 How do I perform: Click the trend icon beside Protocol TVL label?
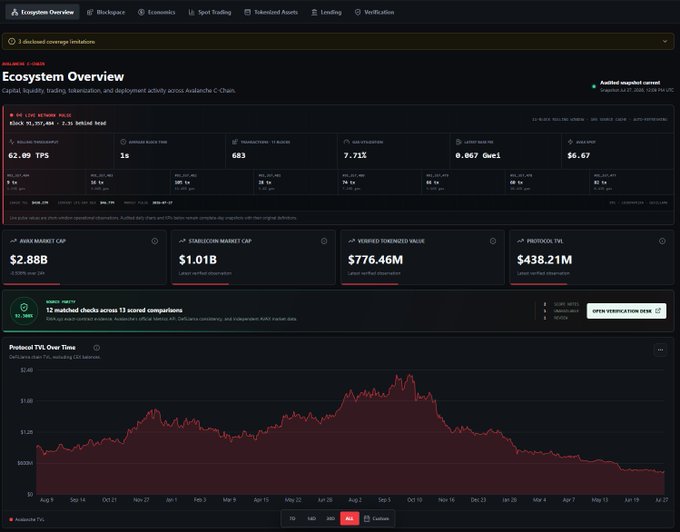(x=521, y=241)
